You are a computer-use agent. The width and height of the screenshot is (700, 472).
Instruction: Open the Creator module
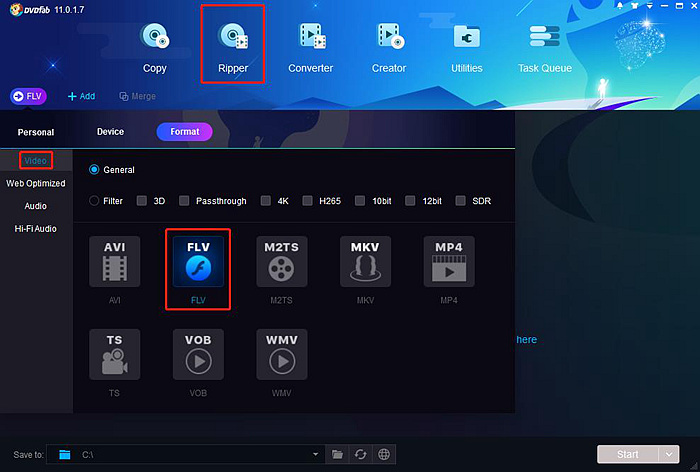click(389, 48)
